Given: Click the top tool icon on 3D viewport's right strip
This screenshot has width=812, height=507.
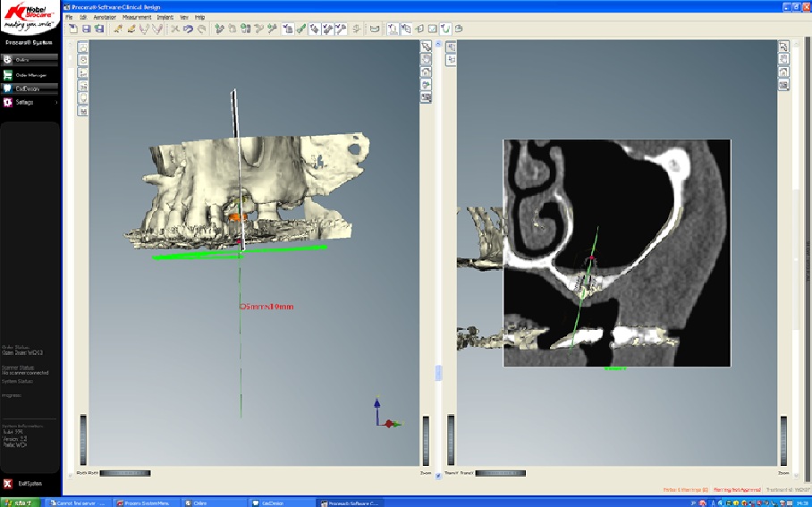Looking at the screenshot, I should click(426, 46).
